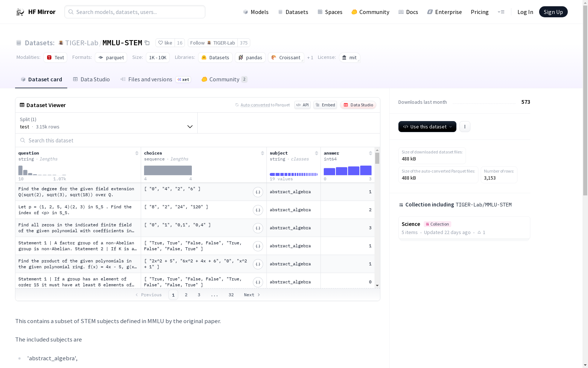Open the Use this dataset dropdown
This screenshot has width=588, height=368.
pyautogui.click(x=427, y=127)
